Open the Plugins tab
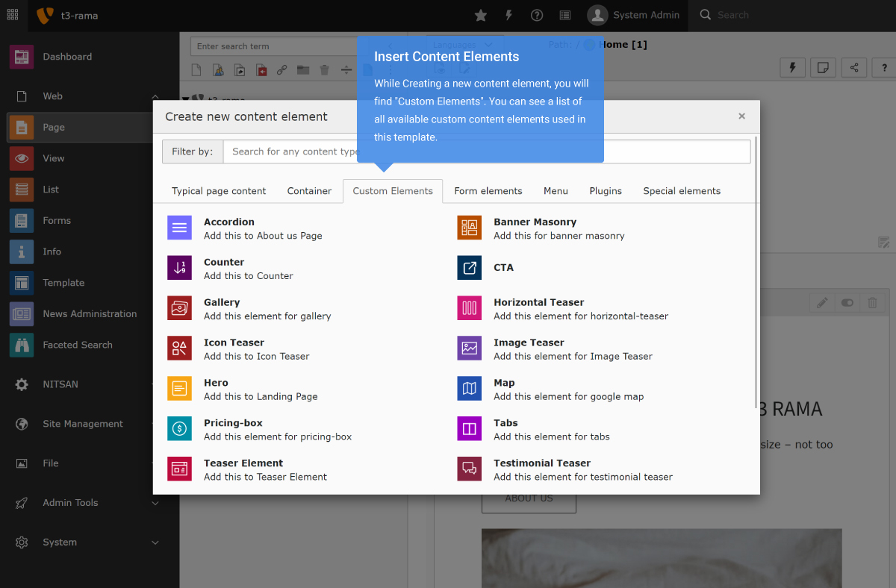Image resolution: width=896 pixels, height=588 pixels. click(606, 191)
